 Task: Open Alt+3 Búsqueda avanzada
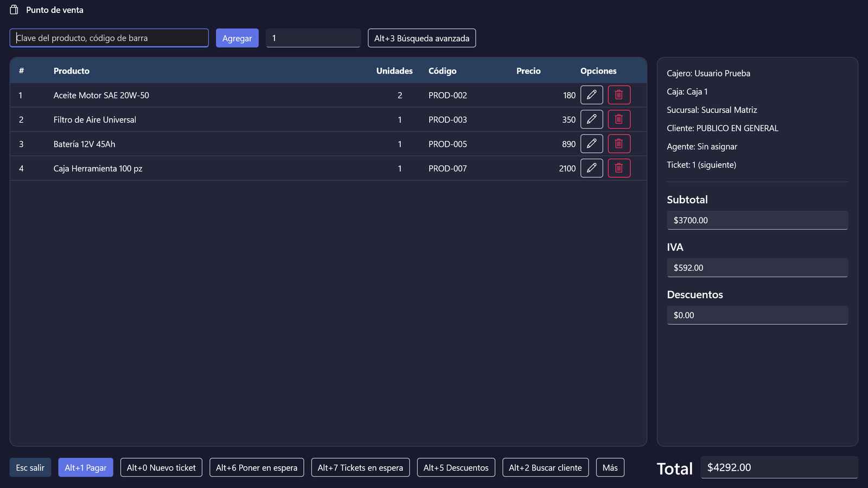(x=422, y=38)
